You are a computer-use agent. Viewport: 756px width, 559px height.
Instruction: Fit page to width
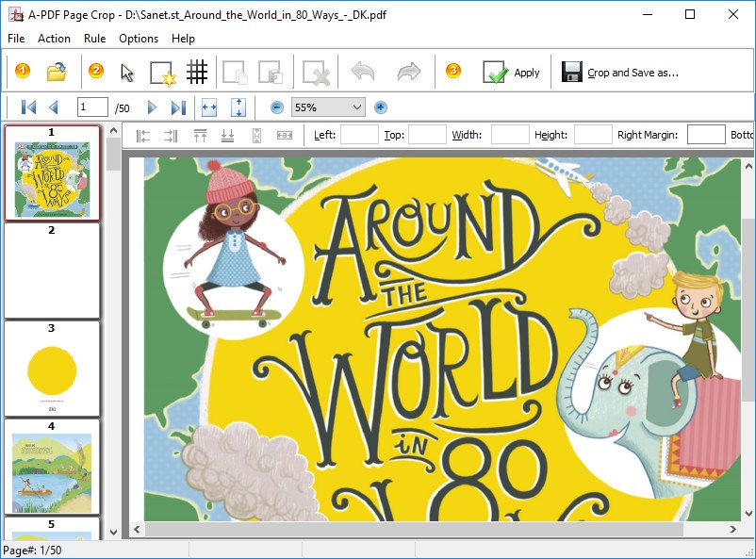pos(208,107)
